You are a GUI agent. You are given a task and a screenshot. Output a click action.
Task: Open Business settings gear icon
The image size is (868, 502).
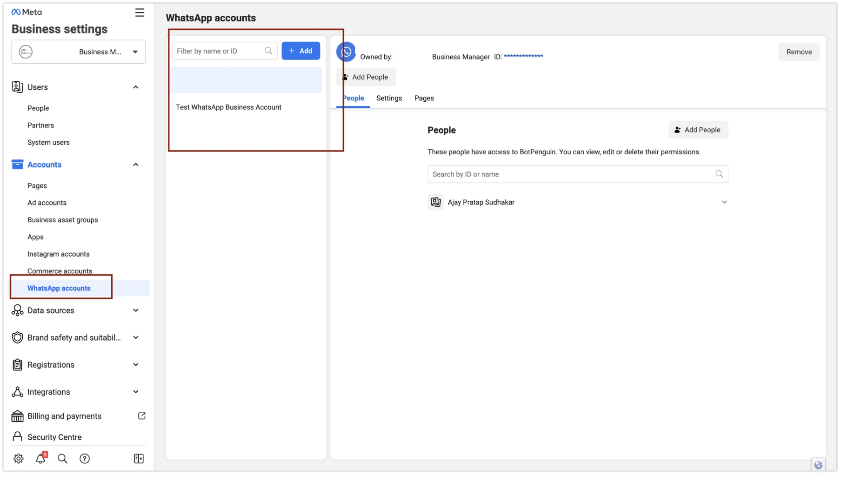click(x=19, y=458)
